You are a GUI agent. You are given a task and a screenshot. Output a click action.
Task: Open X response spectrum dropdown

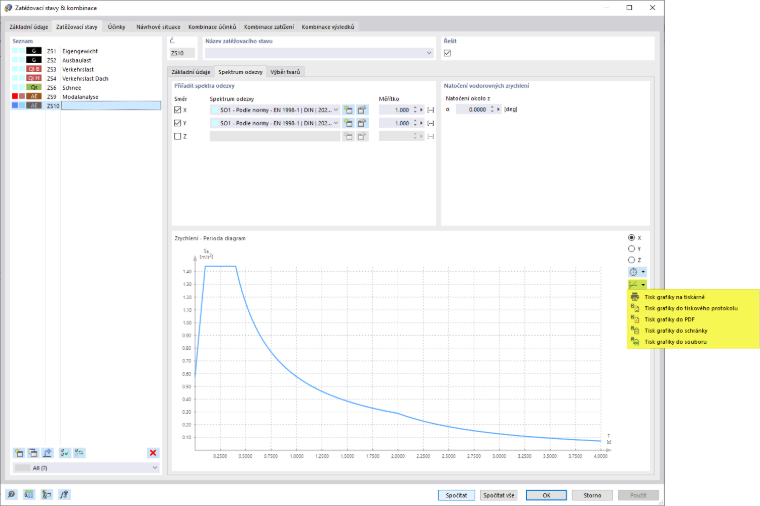coord(335,110)
